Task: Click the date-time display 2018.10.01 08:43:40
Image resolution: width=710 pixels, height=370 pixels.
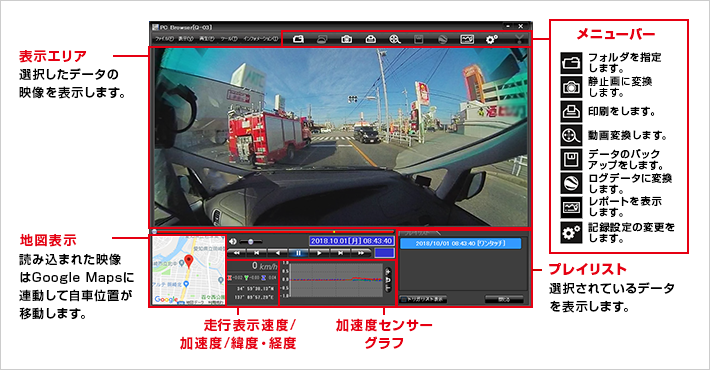Action: point(351,241)
